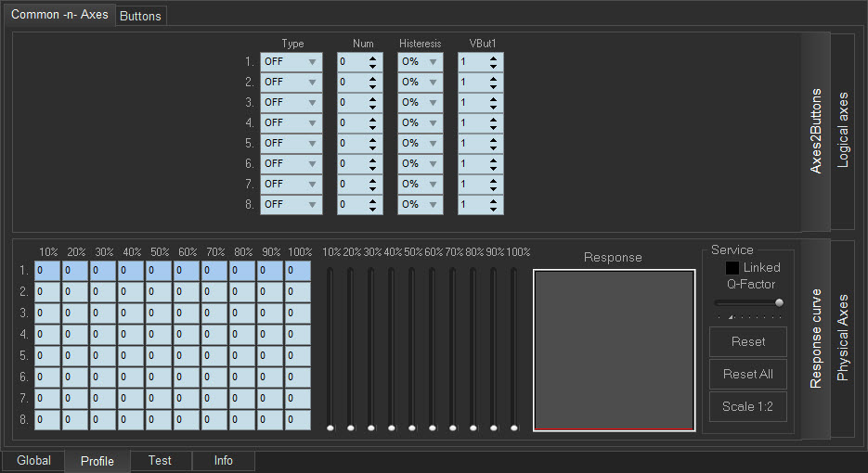Adjust the Q-Factor slider handle
Viewport: 868px width, 473px height.
tap(779, 302)
